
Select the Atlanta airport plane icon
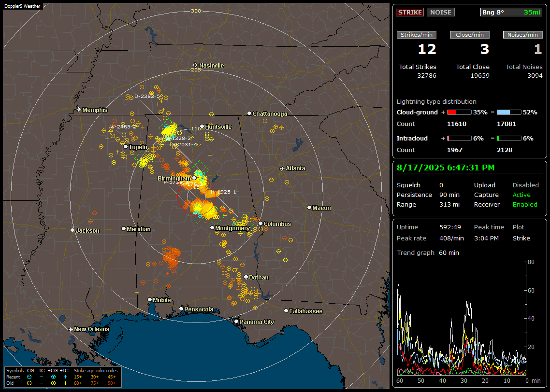[x=282, y=168]
